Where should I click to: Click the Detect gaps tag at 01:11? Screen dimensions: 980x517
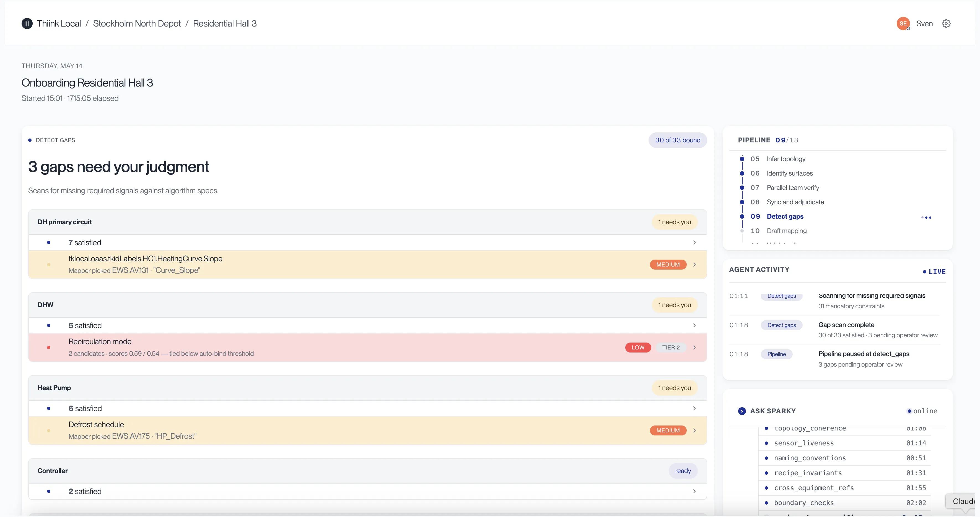point(781,296)
